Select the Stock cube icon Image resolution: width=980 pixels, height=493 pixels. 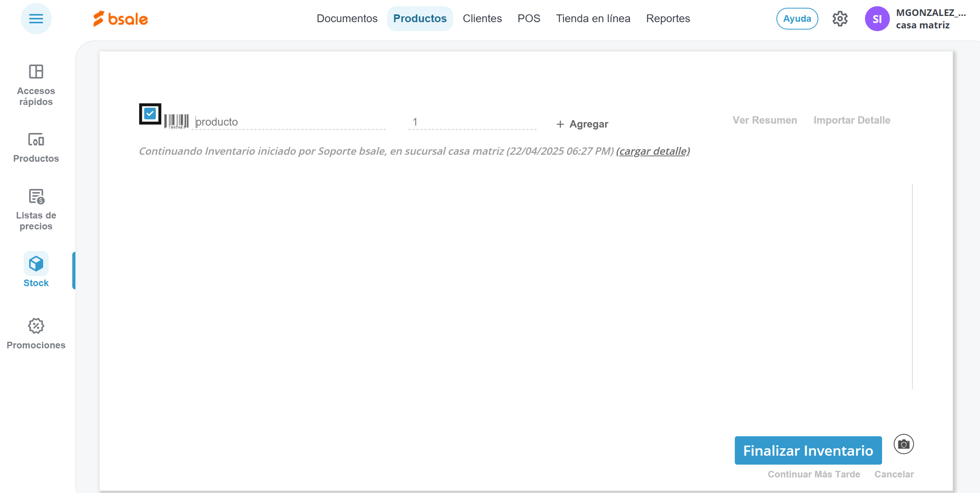click(36, 264)
